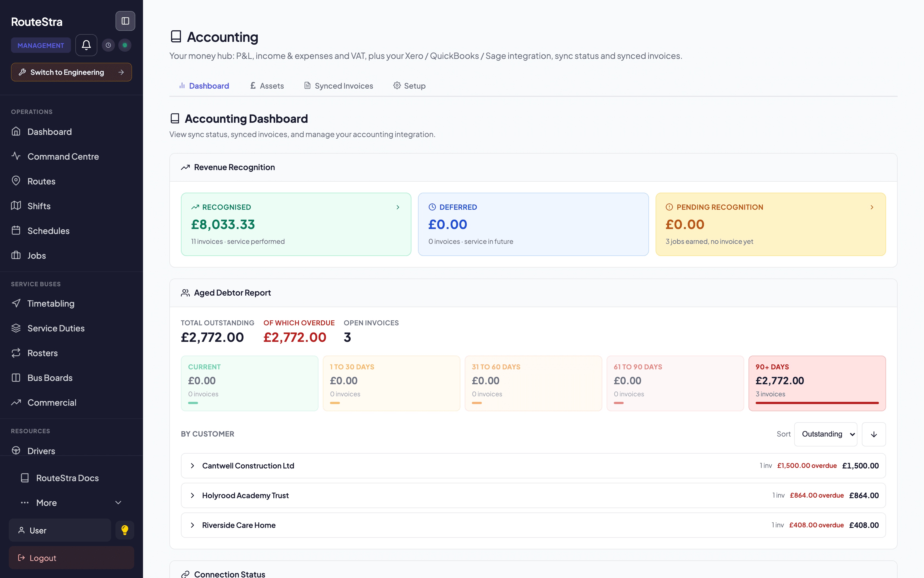Select the Dashboard accounting tab
924x578 pixels.
[204, 86]
